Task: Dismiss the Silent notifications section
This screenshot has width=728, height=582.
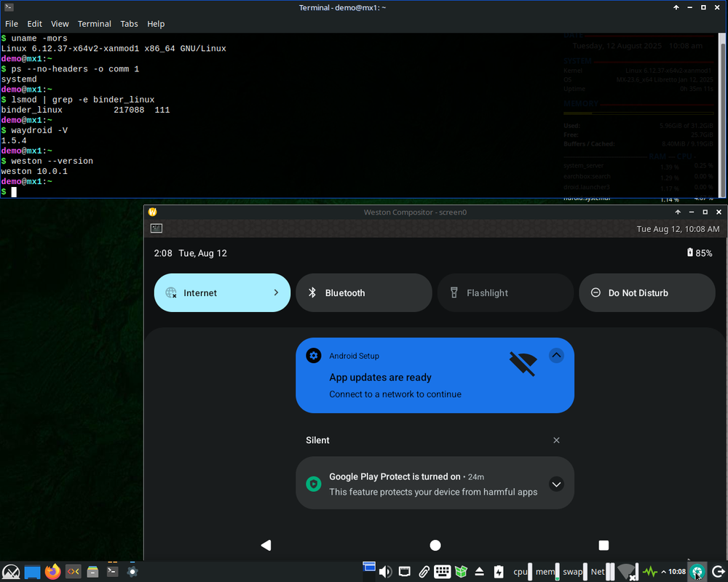Action: click(x=556, y=440)
